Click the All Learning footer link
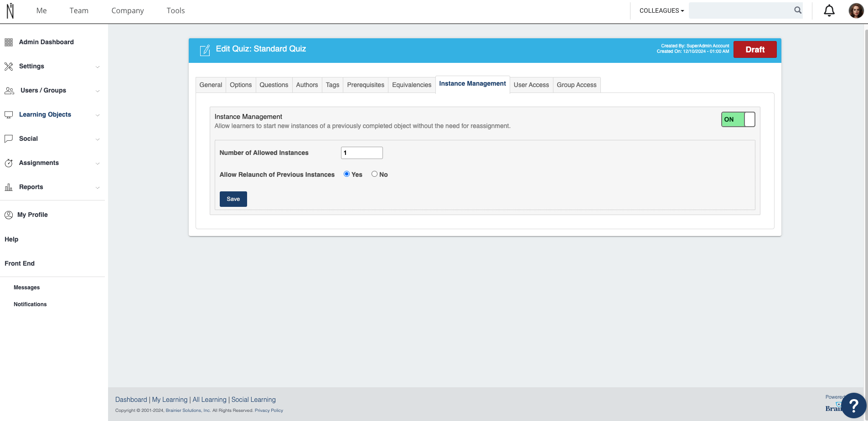The height and width of the screenshot is (421, 868). click(x=209, y=400)
